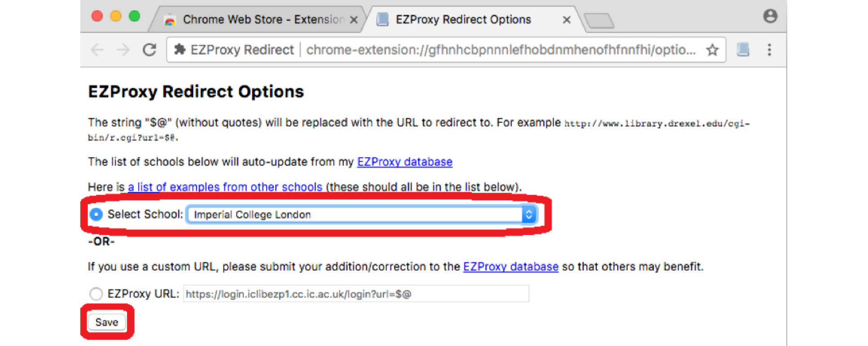Close the Chrome Web Store tab

[x=354, y=20]
